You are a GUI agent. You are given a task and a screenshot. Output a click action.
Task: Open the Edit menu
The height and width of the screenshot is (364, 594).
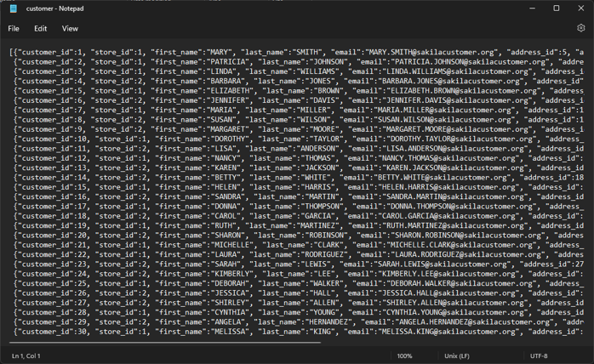[40, 28]
